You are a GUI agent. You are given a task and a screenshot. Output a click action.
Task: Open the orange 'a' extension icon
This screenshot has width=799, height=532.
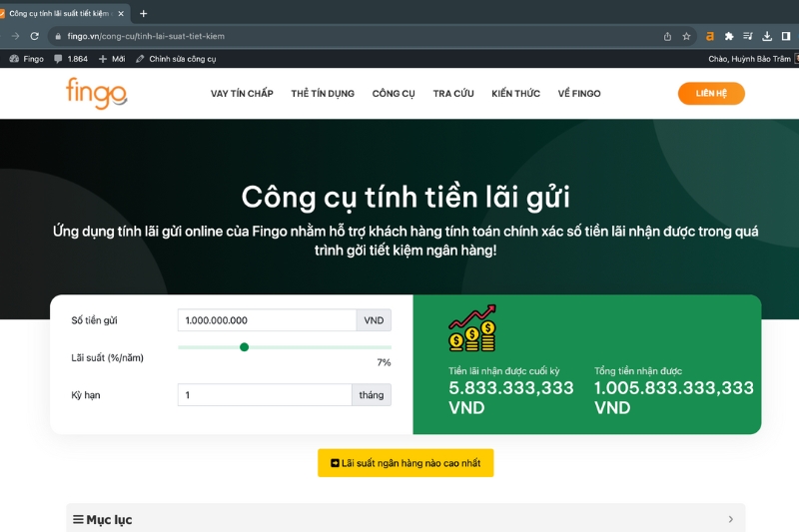(710, 36)
